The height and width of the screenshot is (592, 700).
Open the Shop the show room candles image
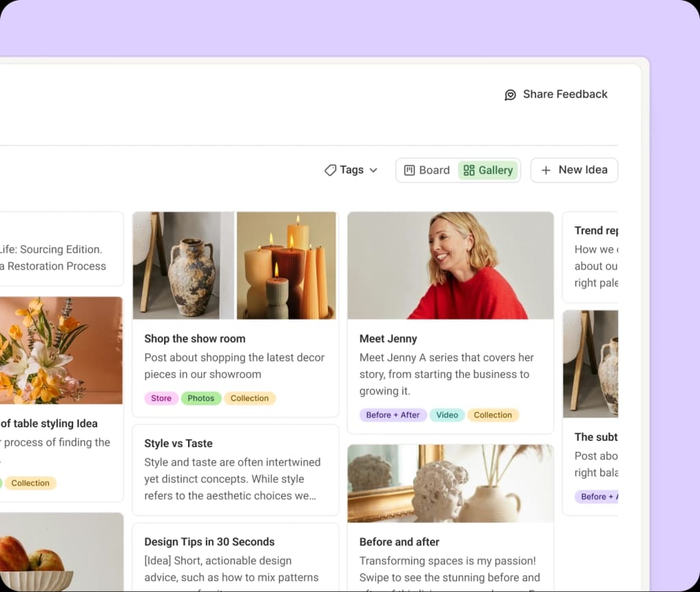[287, 265]
